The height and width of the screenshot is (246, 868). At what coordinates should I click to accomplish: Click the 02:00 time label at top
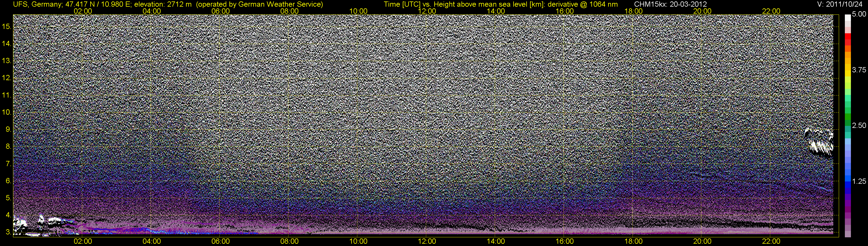tap(82, 11)
